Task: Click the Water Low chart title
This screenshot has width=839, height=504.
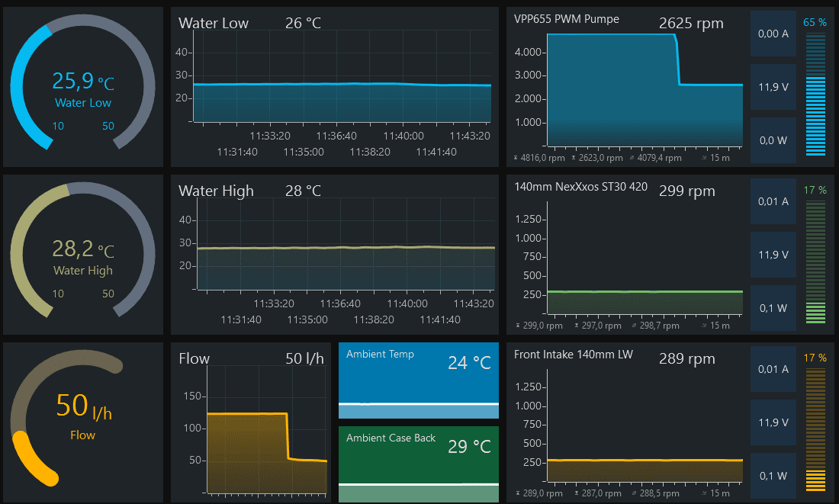Action: 214,24
